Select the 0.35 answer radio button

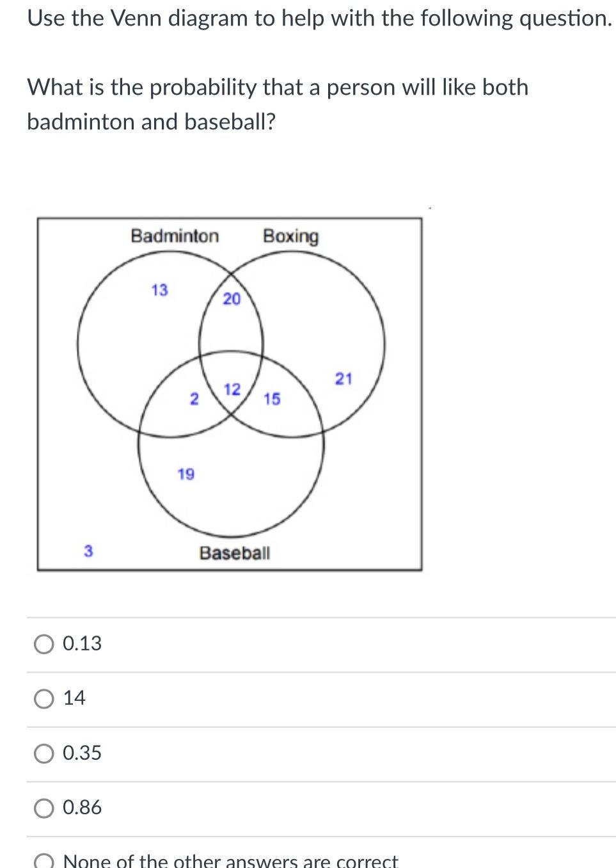[x=43, y=753]
